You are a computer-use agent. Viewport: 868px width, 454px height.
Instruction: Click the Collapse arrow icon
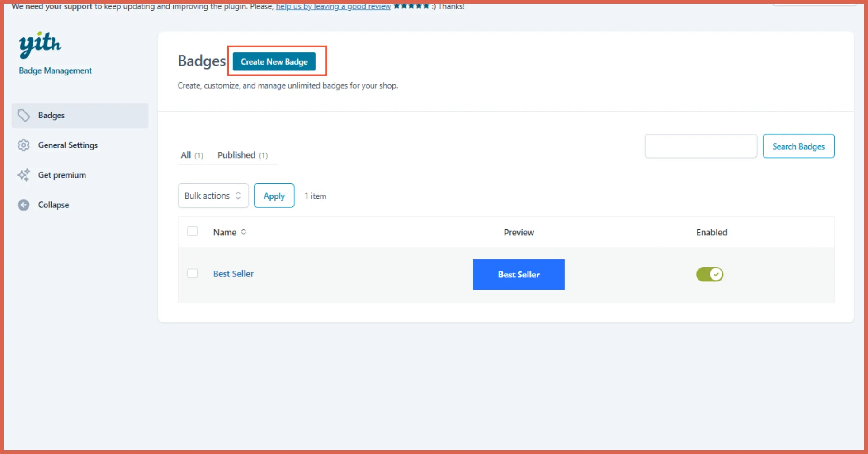24,205
